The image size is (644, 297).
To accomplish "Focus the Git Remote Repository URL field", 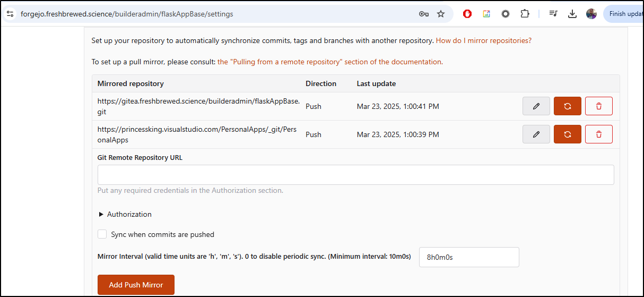I will click(355, 175).
